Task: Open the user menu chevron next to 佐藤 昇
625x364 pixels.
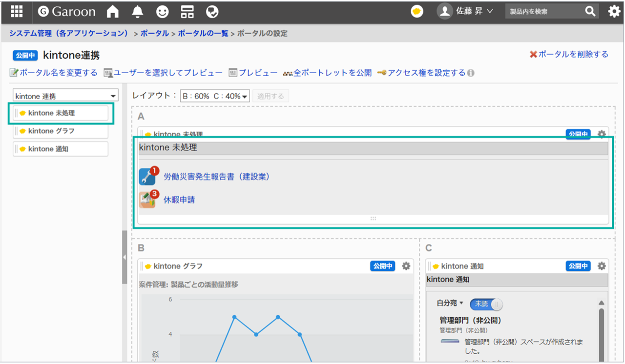Action: pos(490,11)
